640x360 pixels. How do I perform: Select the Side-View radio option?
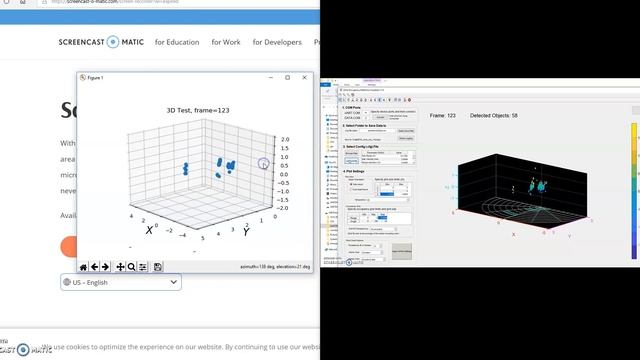click(x=351, y=184)
